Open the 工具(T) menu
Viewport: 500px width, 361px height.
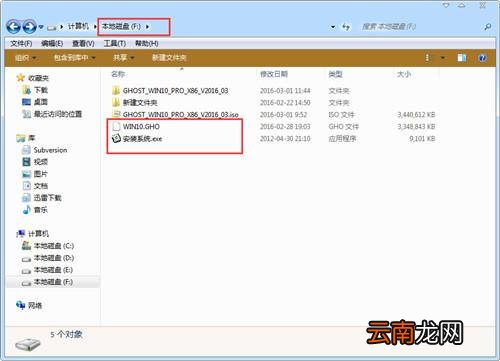114,43
